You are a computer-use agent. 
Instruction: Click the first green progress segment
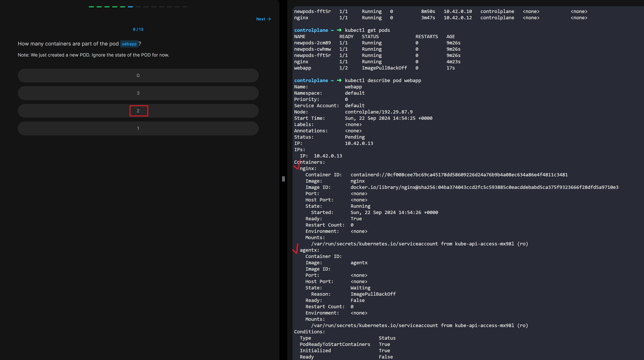pos(91,7)
